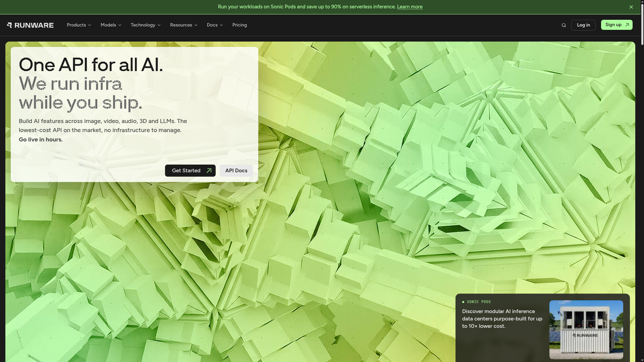Click the SONIC PODS label on the card
Image resolution: width=644 pixels, height=362 pixels.
(479, 302)
